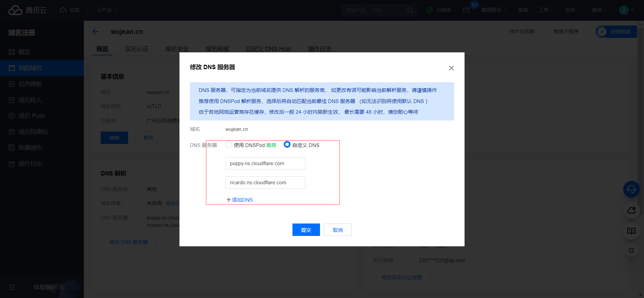Open the 总览 home icon
Image resolution: width=644 pixels, height=298 pixels.
pos(63,10)
